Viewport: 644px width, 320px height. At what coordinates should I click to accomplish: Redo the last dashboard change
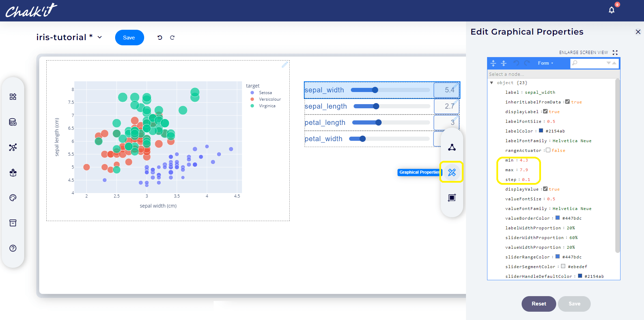[x=172, y=37]
